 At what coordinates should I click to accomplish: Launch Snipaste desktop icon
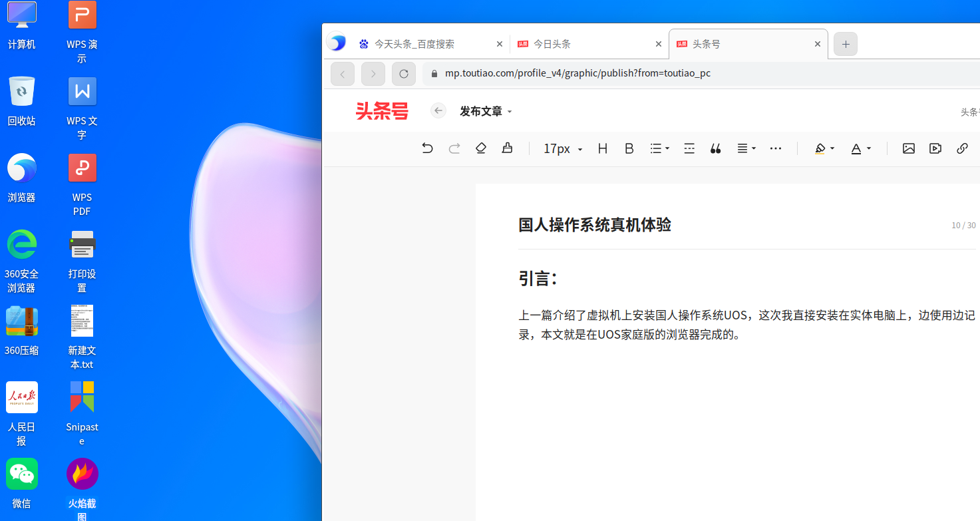(82, 414)
